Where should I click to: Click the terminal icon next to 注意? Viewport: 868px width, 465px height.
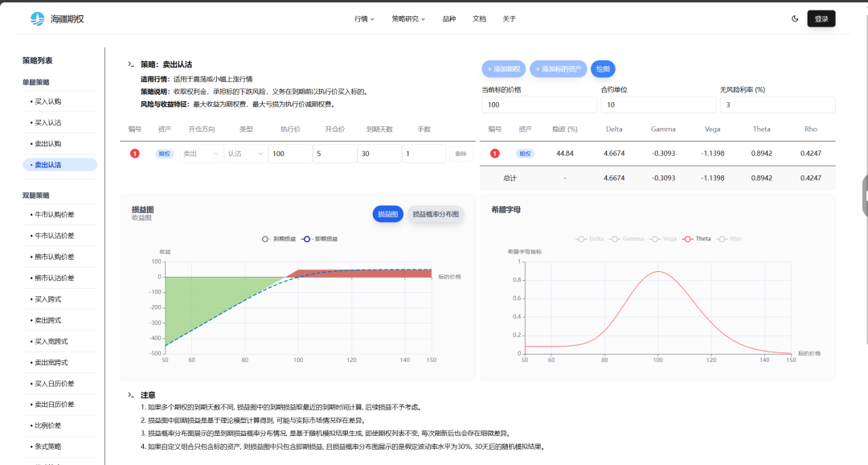[131, 395]
